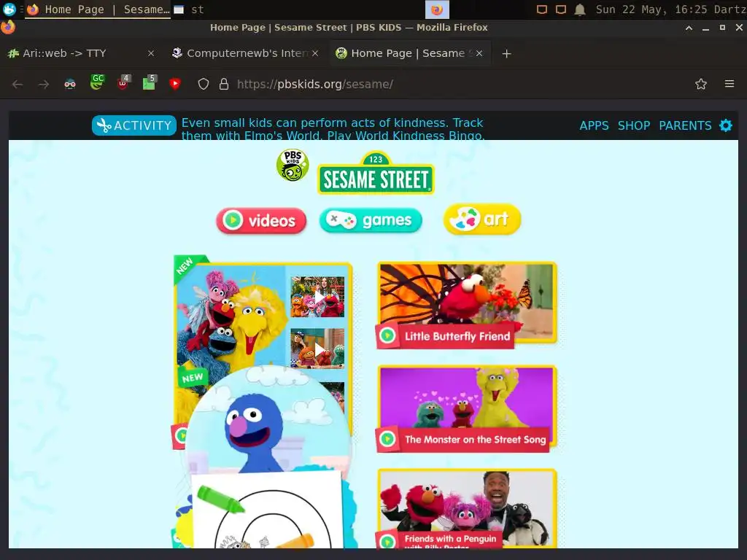This screenshot has width=747, height=560.
Task: Open the masked-face extension icon in toolbar
Action: click(x=70, y=85)
